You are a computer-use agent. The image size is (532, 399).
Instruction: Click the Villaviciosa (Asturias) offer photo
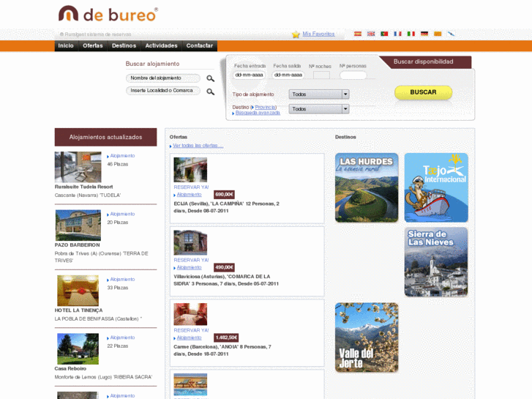click(190, 242)
